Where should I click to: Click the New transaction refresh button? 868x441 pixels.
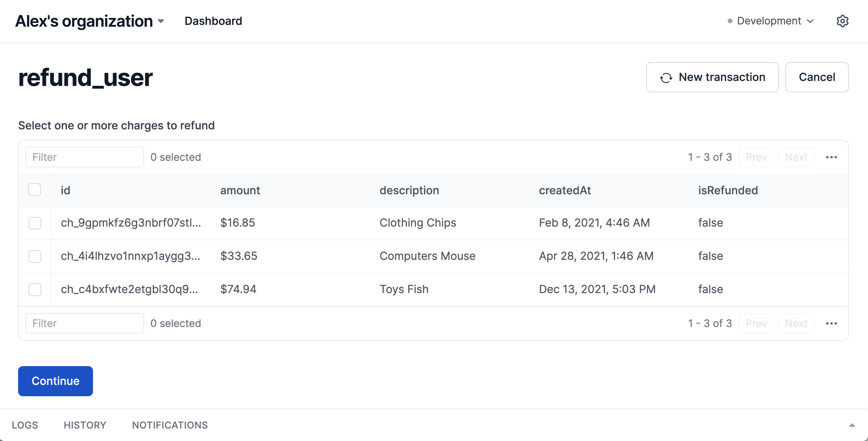(x=712, y=77)
